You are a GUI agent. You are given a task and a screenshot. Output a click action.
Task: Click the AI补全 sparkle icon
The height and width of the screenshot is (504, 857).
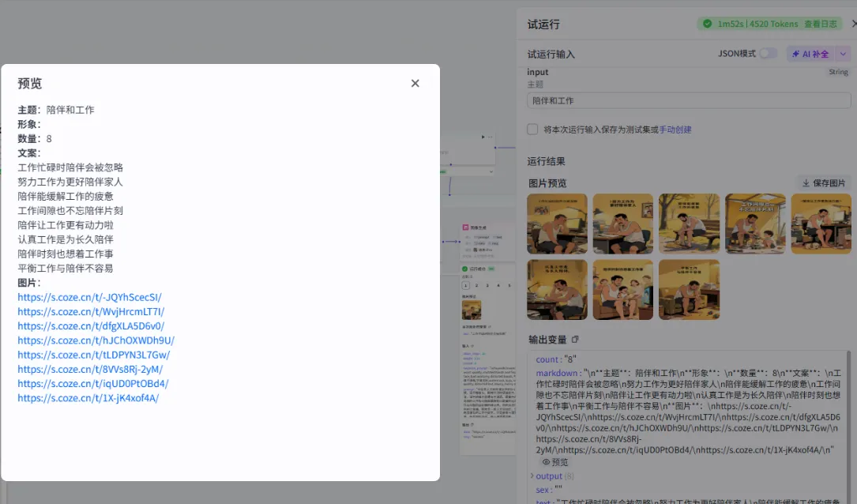click(795, 54)
